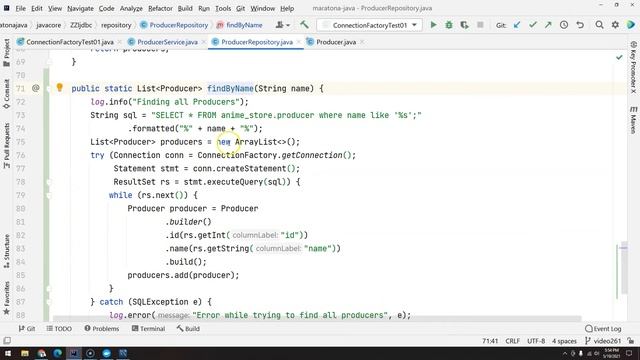This screenshot has width=640, height=360.
Task: Open the Refactor menu
Action: 160,8
